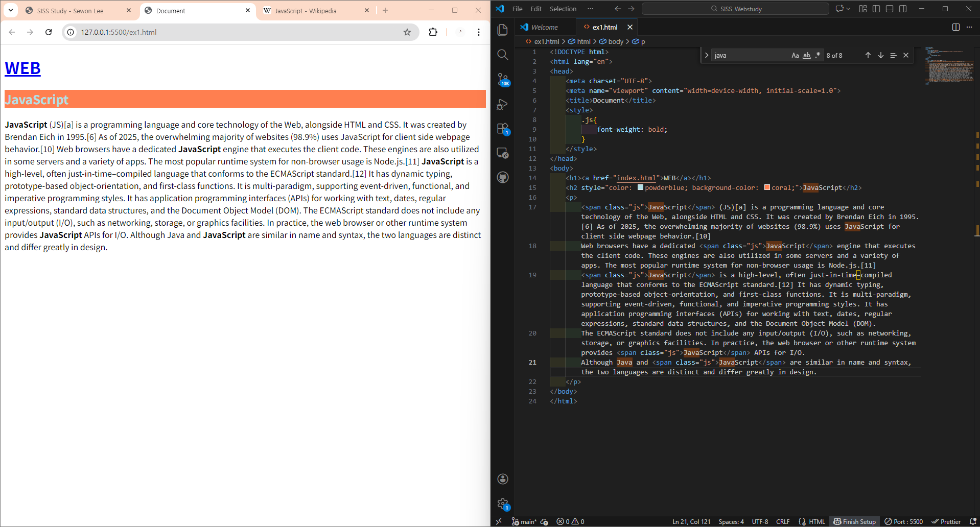Viewport: 980px width, 527px height.
Task: Open Source Control view with 10K badge
Action: (x=503, y=79)
